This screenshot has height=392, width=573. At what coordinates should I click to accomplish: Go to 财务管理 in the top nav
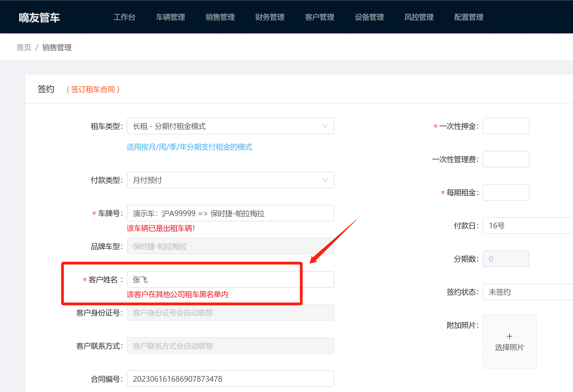coord(270,17)
